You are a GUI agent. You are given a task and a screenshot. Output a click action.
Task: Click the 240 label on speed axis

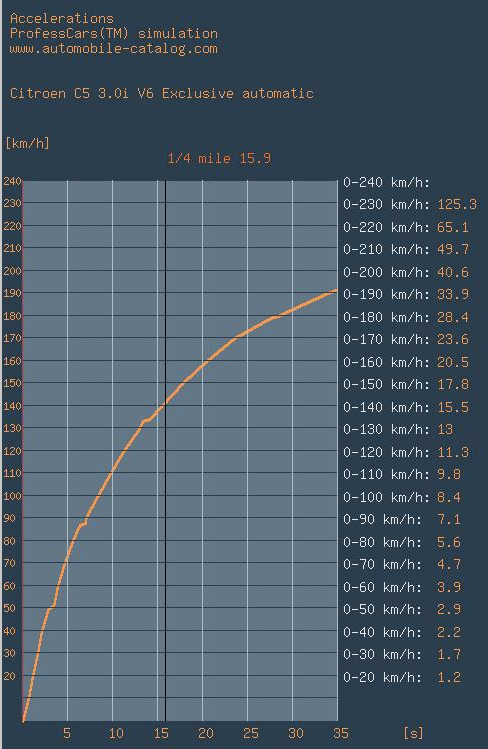(x=12, y=181)
